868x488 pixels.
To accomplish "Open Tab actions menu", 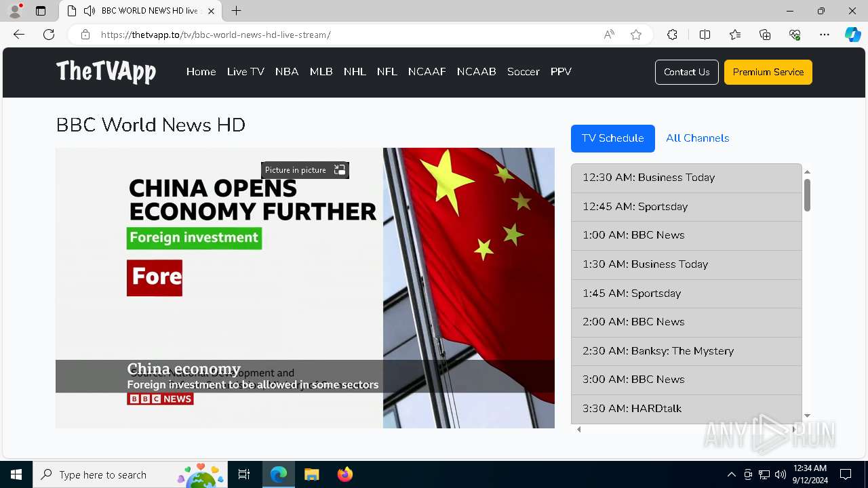I will pos(41,11).
